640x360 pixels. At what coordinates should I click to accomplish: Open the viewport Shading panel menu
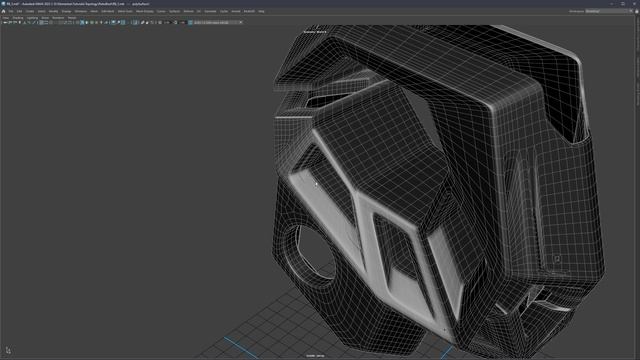pos(18,18)
